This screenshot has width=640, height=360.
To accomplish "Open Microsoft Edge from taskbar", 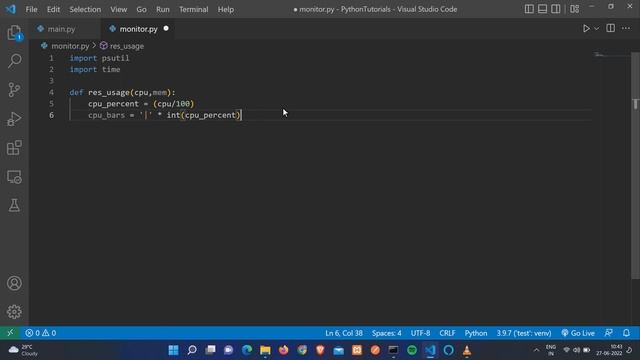I will 247,350.
